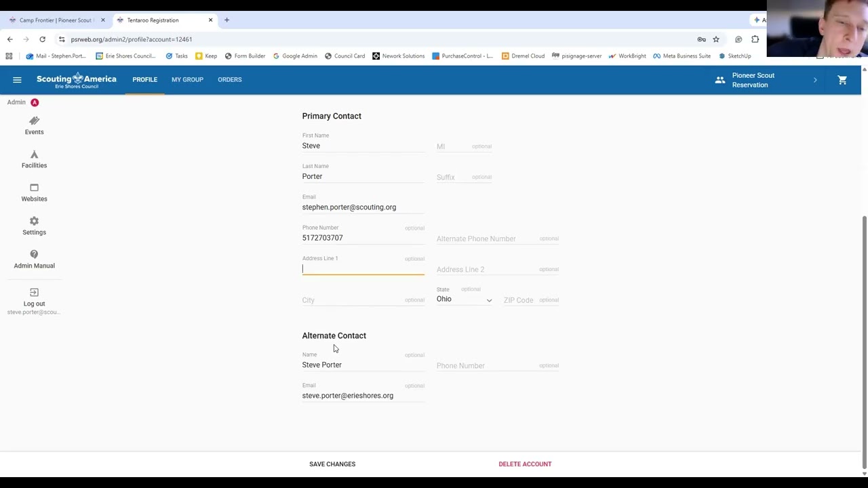
Task: Click the Address Line 2 field
Action: click(x=498, y=269)
